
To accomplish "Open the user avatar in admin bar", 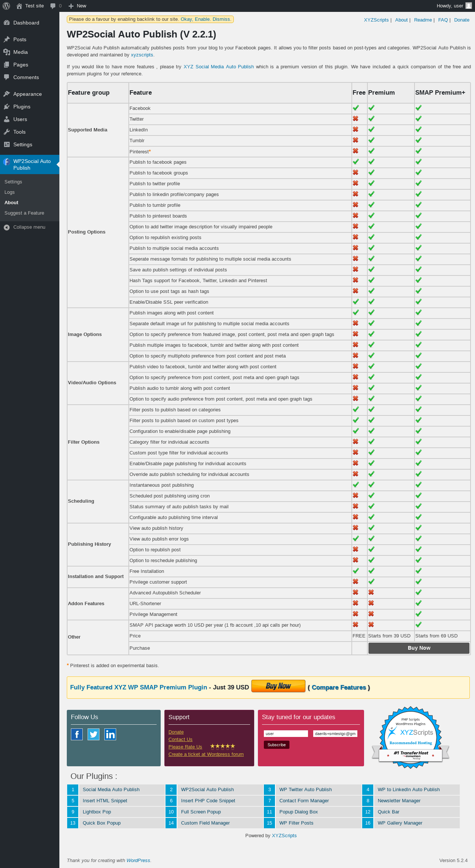I will (x=469, y=6).
